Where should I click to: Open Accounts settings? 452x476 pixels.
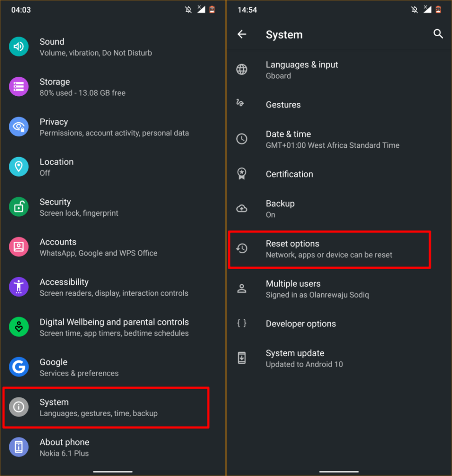pos(99,247)
